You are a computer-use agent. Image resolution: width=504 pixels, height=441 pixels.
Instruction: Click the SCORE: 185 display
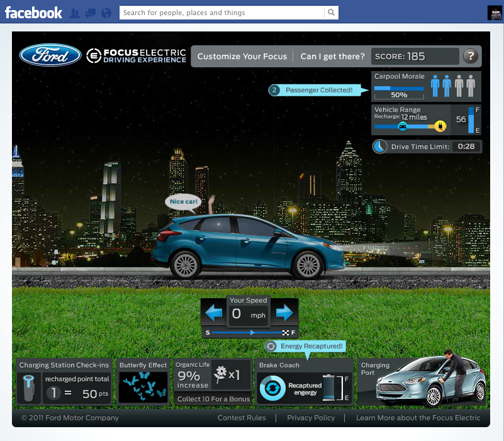[415, 56]
